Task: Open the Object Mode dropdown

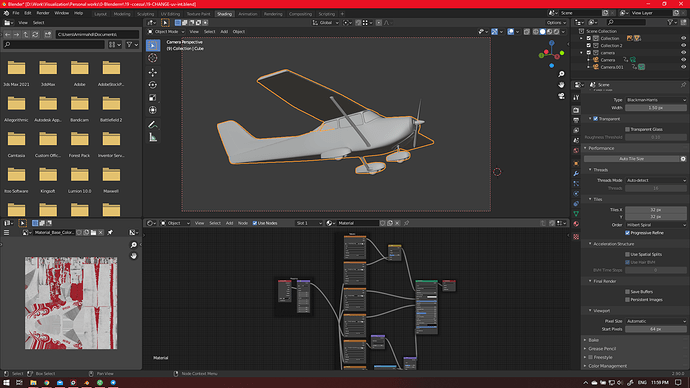Action: coord(166,32)
